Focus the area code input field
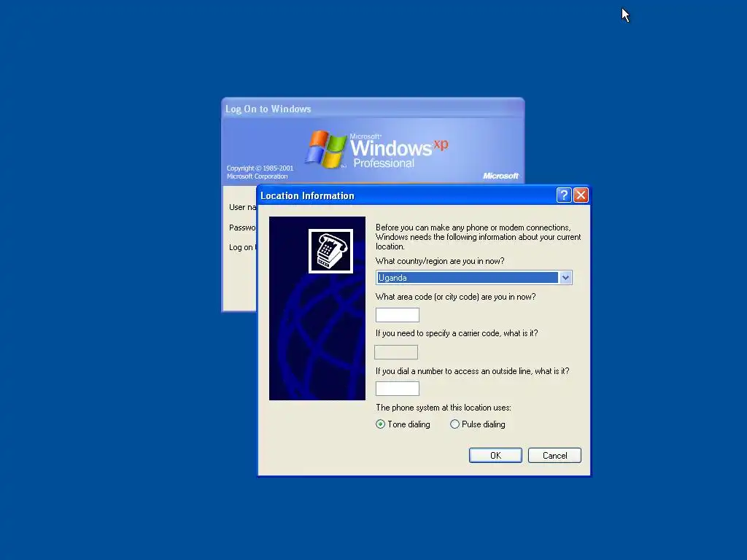747x560 pixels. [x=398, y=315]
